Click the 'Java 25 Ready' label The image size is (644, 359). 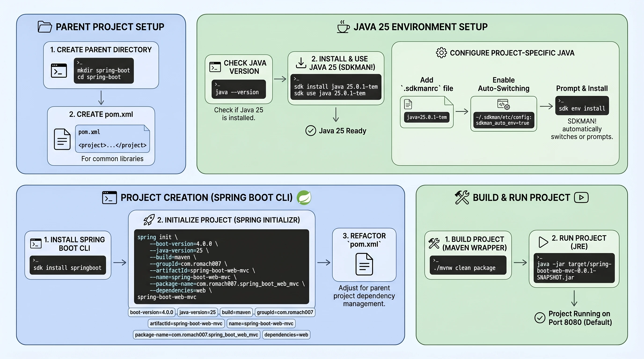343,131
